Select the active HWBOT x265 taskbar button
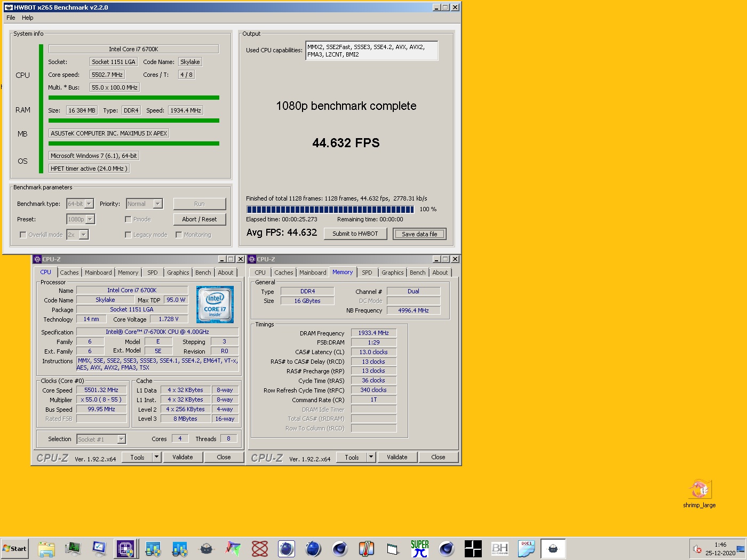 click(x=553, y=549)
